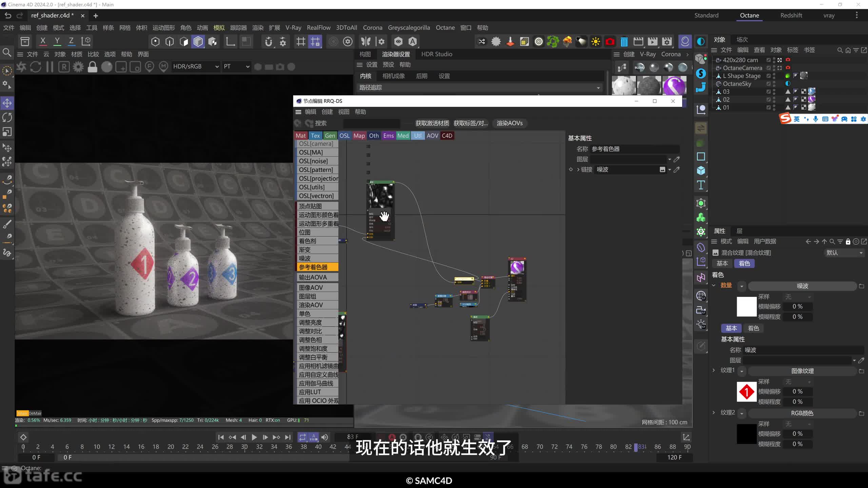868x488 pixels.
Task: Open the 创建 menu in node editor
Action: (x=327, y=112)
